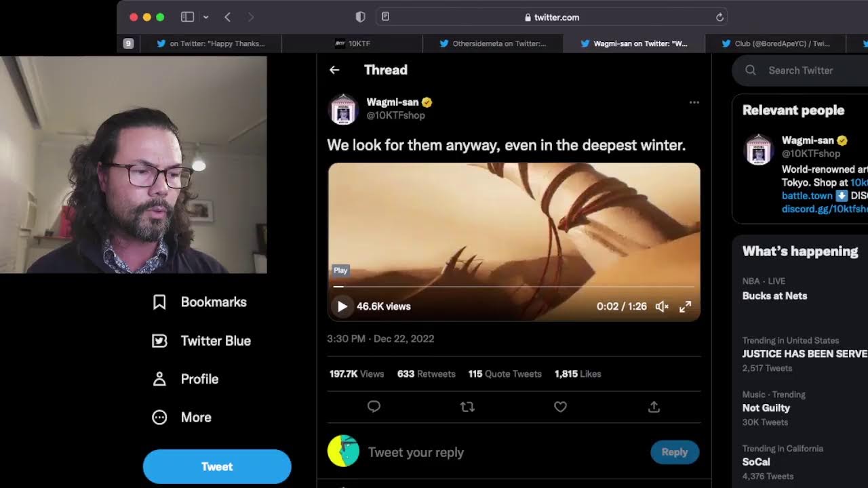Reload the page with the refresh icon

719,17
